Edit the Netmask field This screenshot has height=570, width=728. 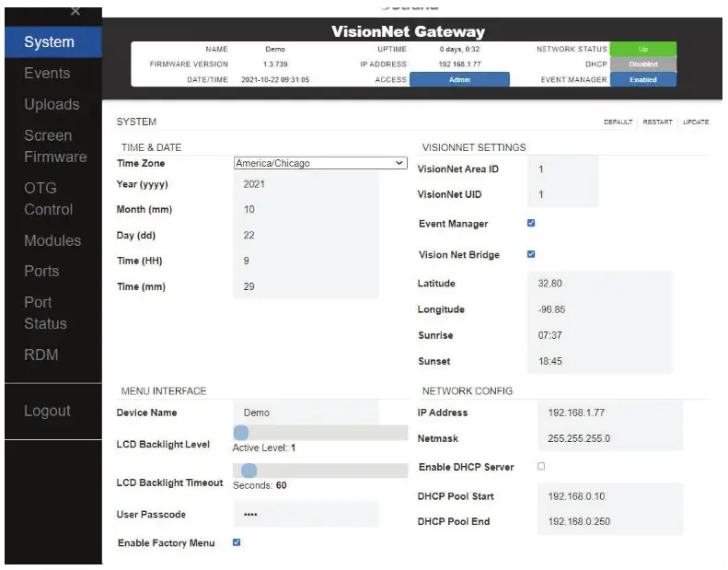tap(610, 438)
